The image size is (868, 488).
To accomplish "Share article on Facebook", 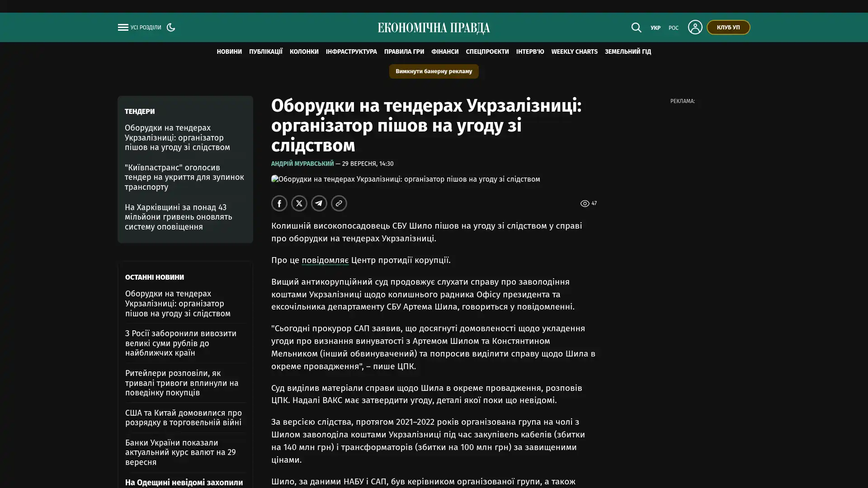I will coord(279,203).
